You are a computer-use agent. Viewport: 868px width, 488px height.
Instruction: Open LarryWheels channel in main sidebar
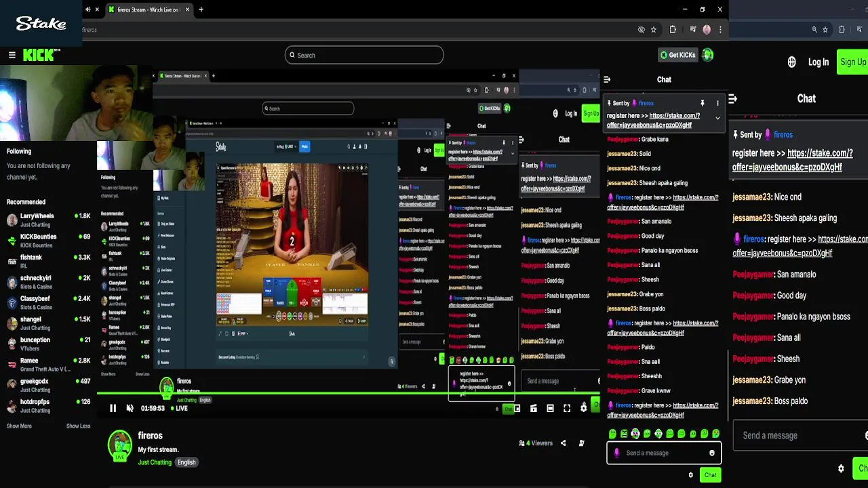point(48,220)
